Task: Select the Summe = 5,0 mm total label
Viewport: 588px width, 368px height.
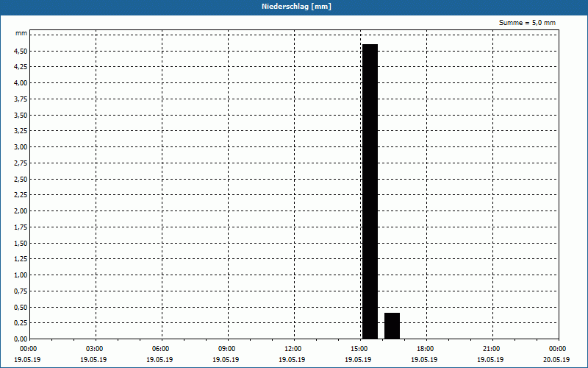Action: point(527,23)
